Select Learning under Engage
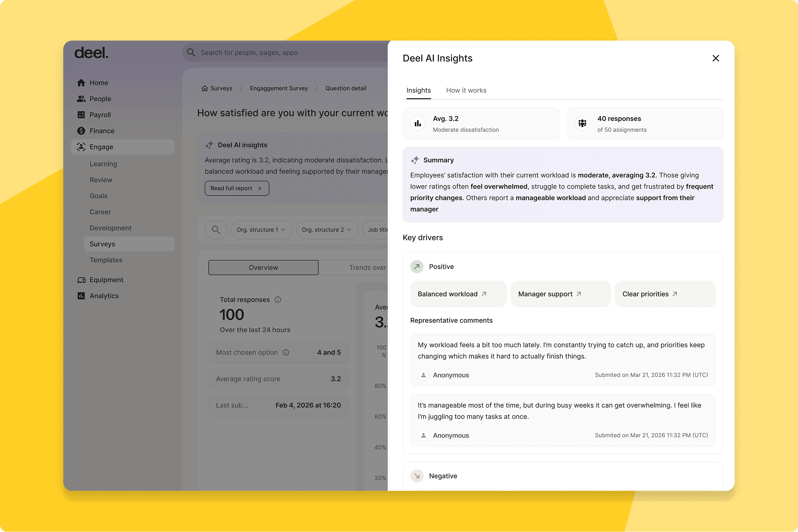This screenshot has height=532, width=798. 103,164
